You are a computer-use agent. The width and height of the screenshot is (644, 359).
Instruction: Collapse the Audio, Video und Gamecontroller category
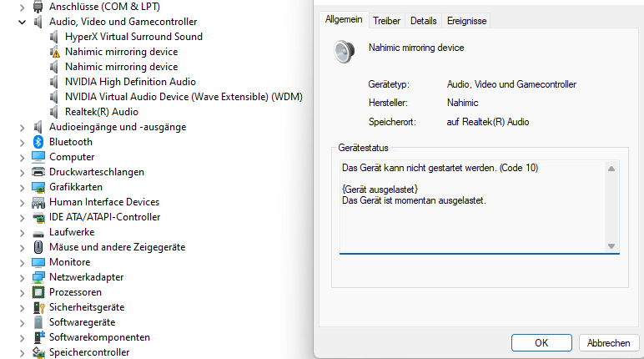(22, 22)
